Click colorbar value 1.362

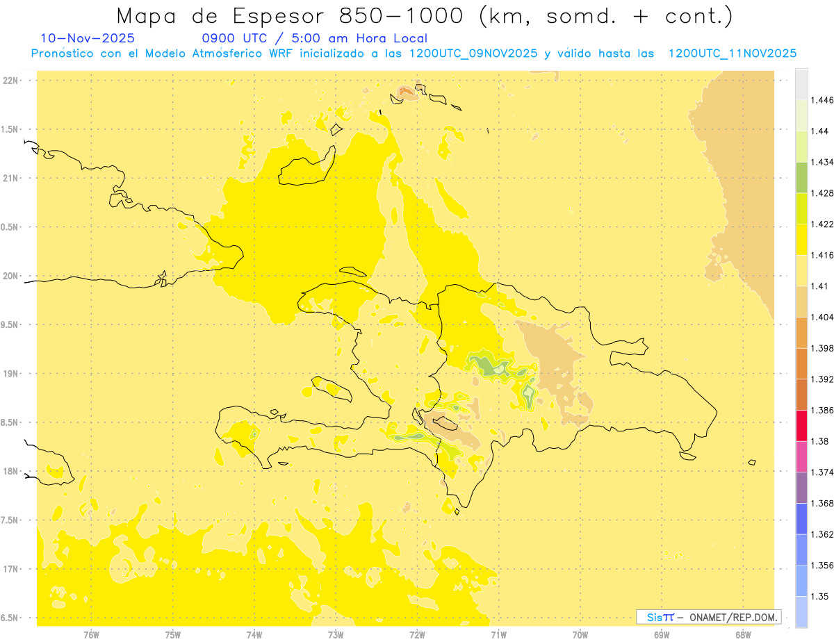[x=822, y=534]
